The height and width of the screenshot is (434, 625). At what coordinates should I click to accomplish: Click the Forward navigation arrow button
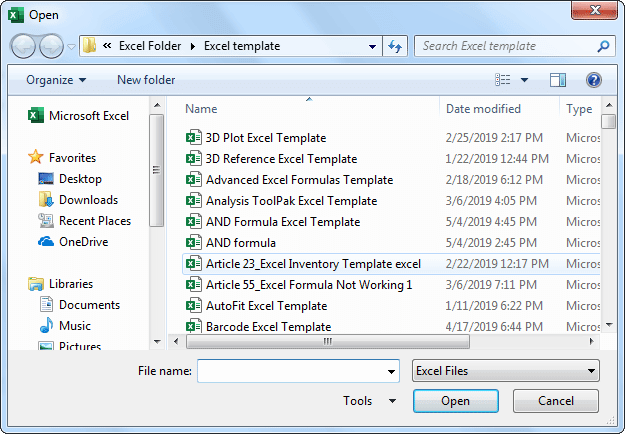point(51,46)
